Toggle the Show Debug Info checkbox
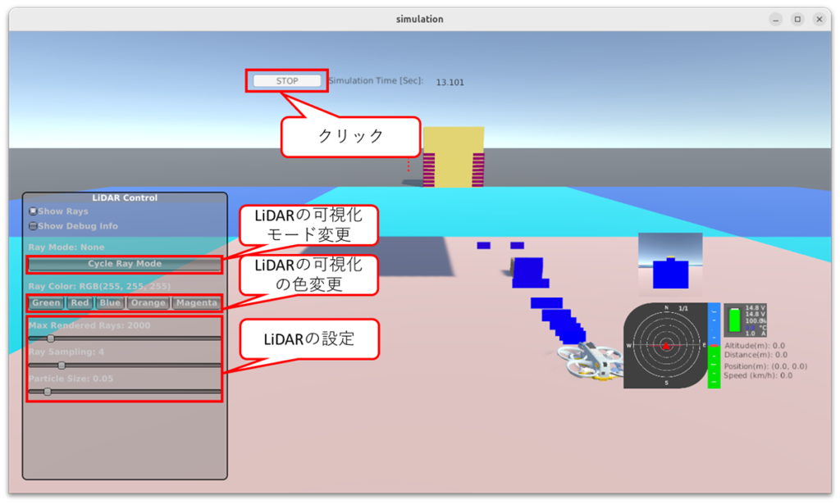The height and width of the screenshot is (504, 840). (33, 226)
